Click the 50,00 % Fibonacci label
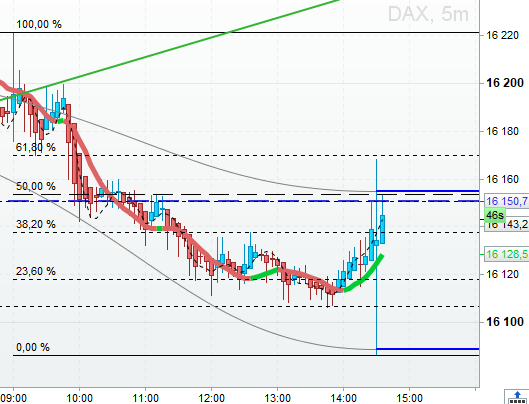529x404 pixels. click(x=36, y=186)
